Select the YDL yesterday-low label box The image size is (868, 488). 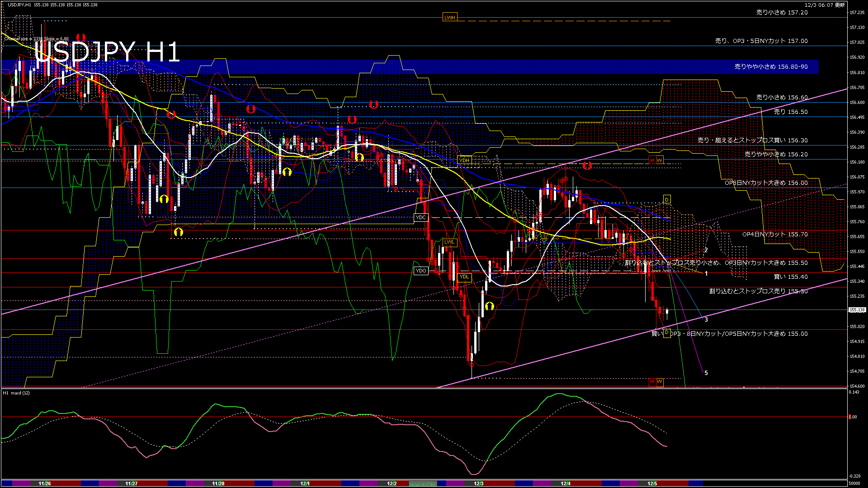tap(464, 277)
